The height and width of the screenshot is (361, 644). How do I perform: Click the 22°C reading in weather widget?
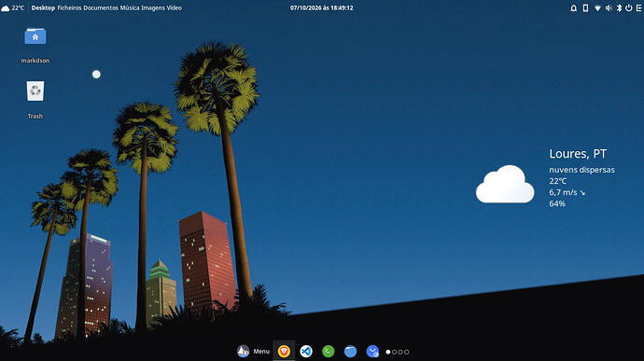[x=558, y=181]
